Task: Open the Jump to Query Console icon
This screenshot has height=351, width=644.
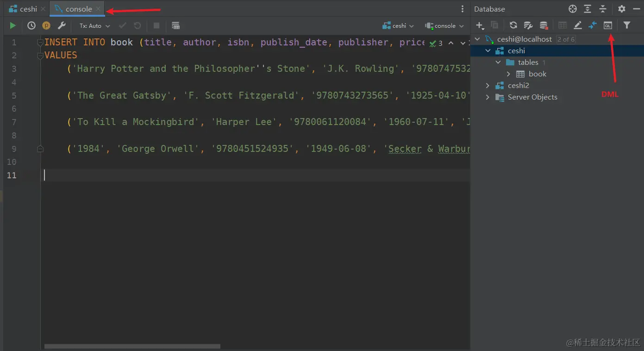Action: pyautogui.click(x=608, y=25)
